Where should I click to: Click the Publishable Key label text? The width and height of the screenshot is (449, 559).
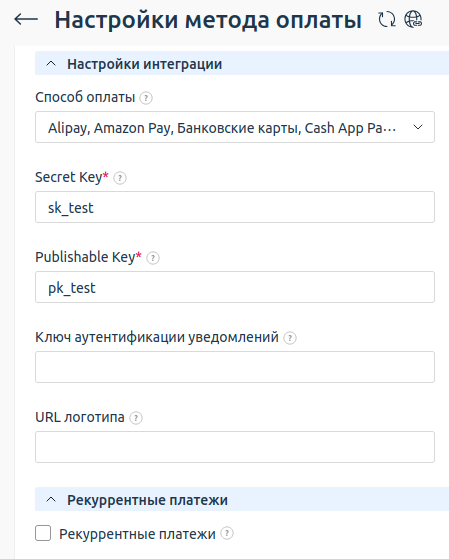pyautogui.click(x=85, y=257)
